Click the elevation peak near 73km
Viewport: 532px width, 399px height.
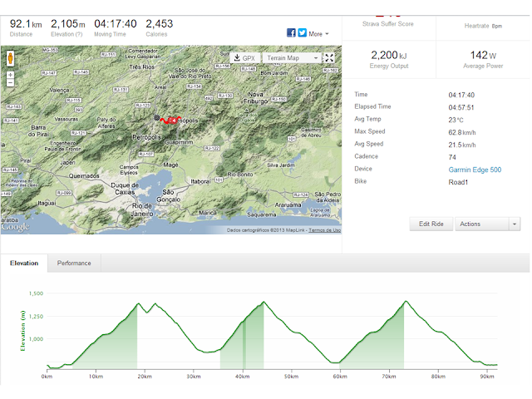406,301
